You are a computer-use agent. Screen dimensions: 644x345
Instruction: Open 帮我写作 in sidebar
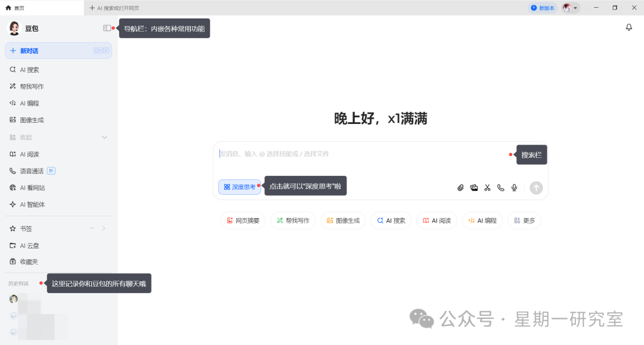pyautogui.click(x=58, y=86)
